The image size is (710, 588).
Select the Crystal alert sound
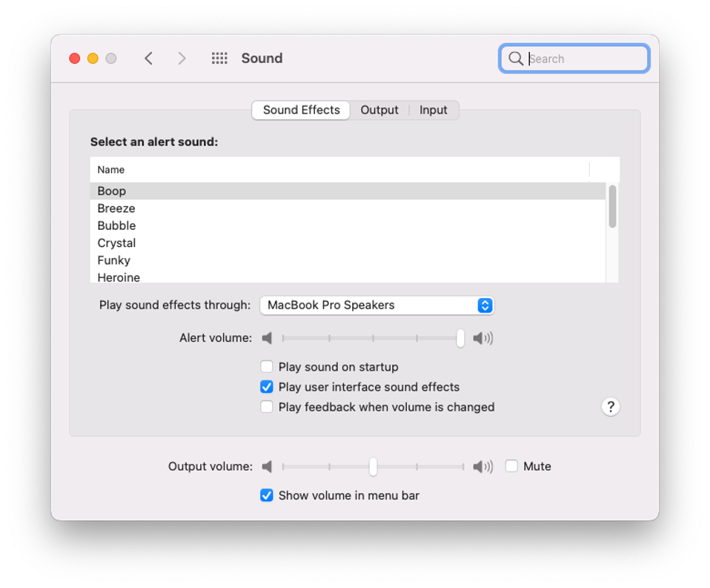[116, 242]
